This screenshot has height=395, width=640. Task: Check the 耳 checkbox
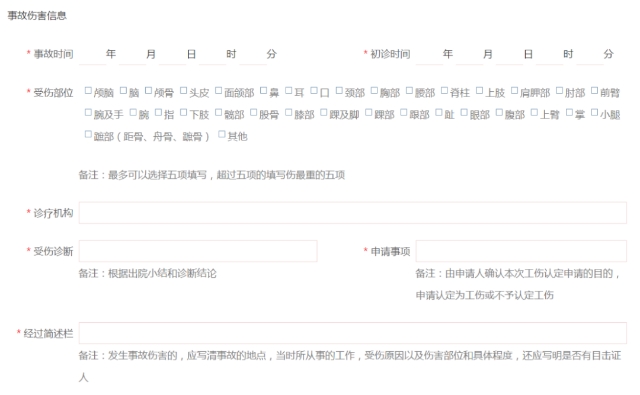click(289, 91)
